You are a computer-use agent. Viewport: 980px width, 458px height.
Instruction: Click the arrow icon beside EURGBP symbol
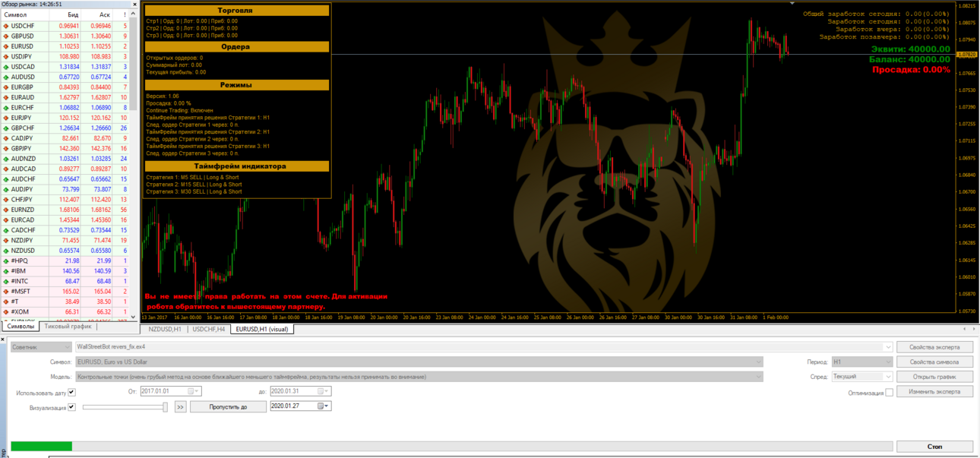5,87
